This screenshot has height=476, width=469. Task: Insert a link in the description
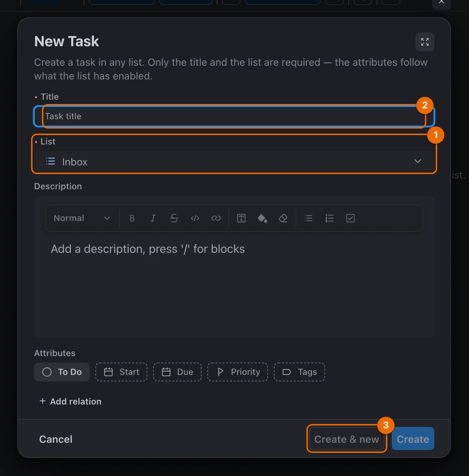(x=216, y=218)
